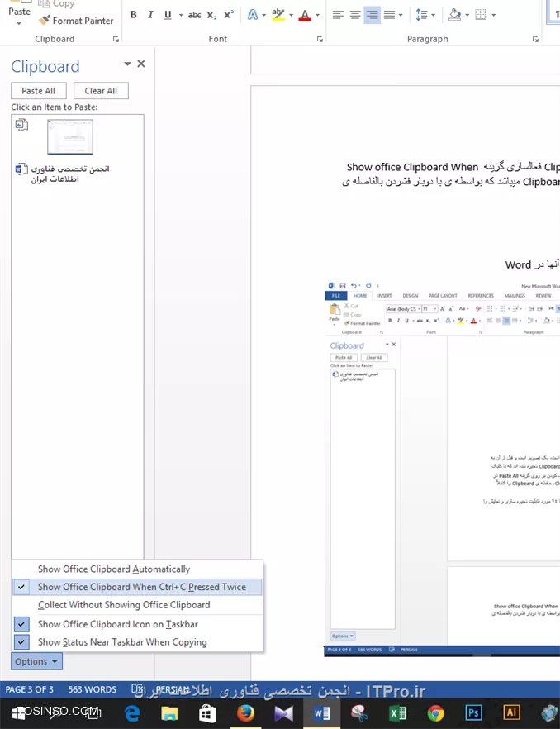Open Excel from taskbar
This screenshot has height=729, width=560.
[x=397, y=713]
